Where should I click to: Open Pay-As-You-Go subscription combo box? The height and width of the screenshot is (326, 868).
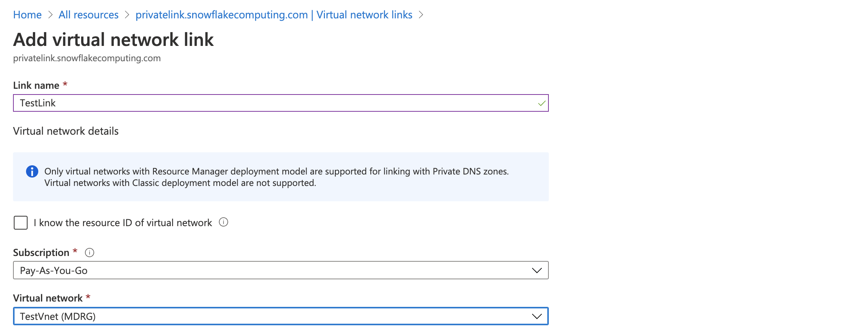point(281,270)
